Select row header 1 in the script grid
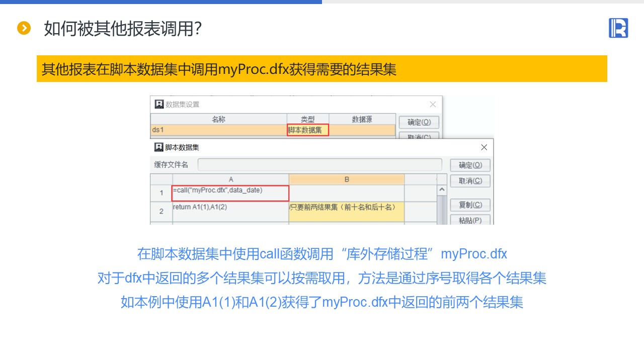 tap(162, 193)
